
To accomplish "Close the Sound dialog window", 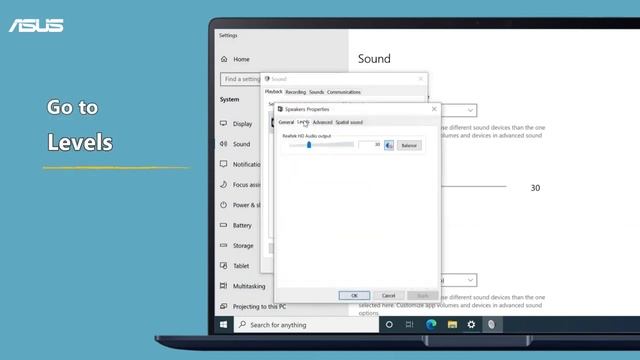I will [x=421, y=78].
